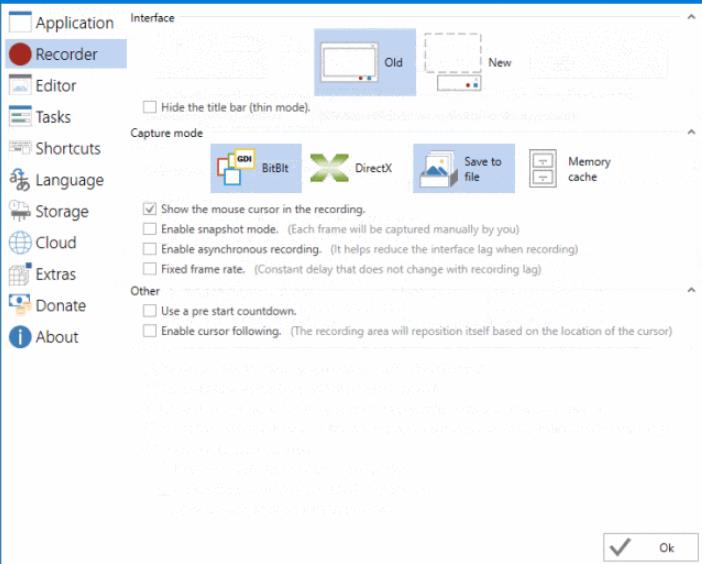Switch to the Donate tab

pos(60,306)
